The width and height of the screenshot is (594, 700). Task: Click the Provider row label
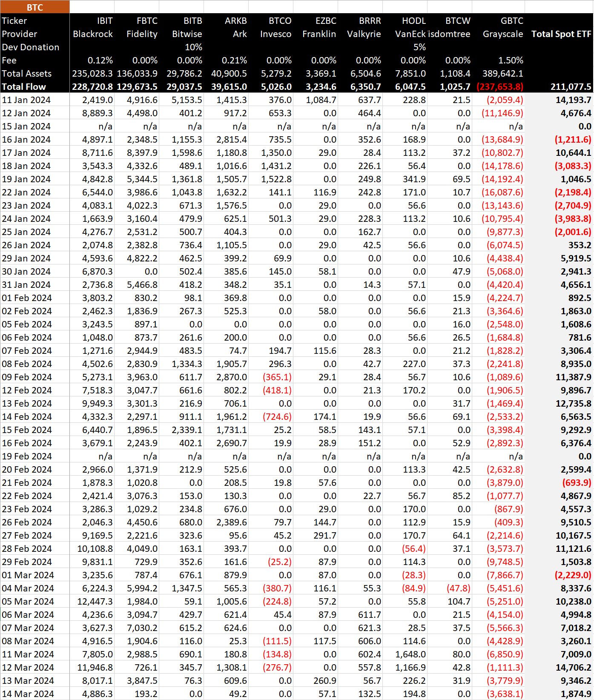pos(19,34)
